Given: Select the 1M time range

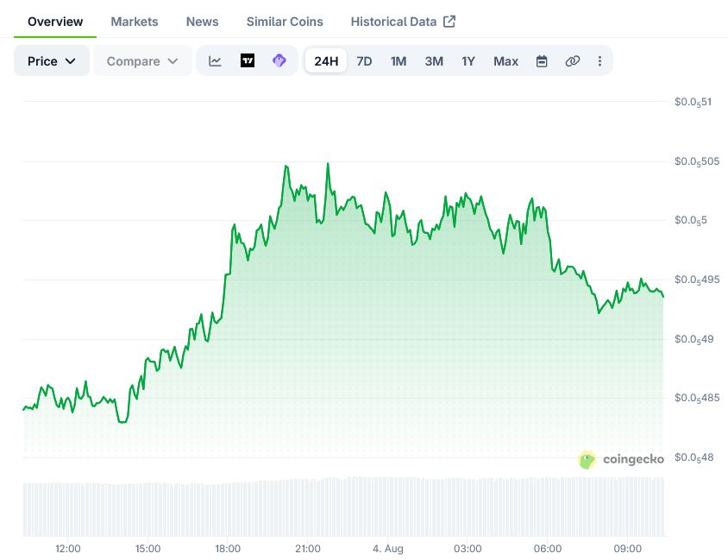Looking at the screenshot, I should point(399,60).
